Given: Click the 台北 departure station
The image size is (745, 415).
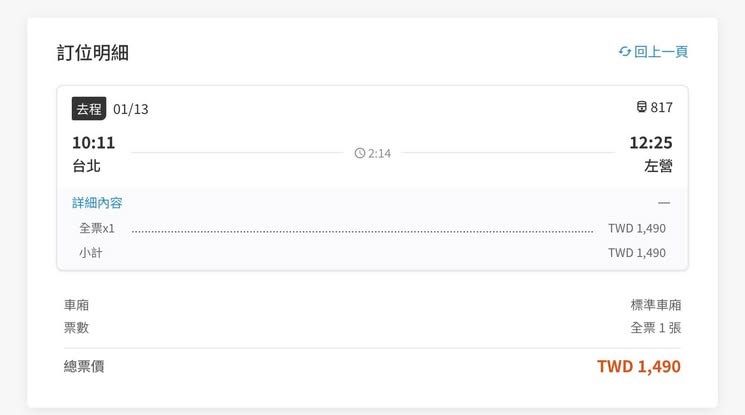Looking at the screenshot, I should click(x=86, y=166).
